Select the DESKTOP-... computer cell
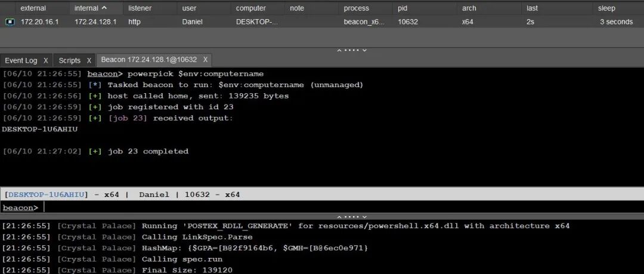Screen dimensions: 644x274 (256, 22)
